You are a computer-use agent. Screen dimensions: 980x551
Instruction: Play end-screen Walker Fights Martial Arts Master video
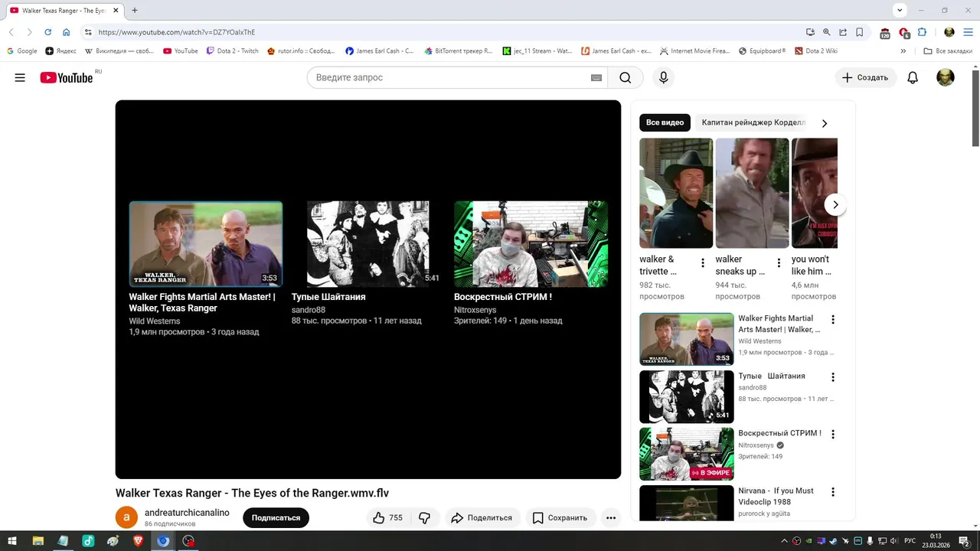(x=206, y=243)
